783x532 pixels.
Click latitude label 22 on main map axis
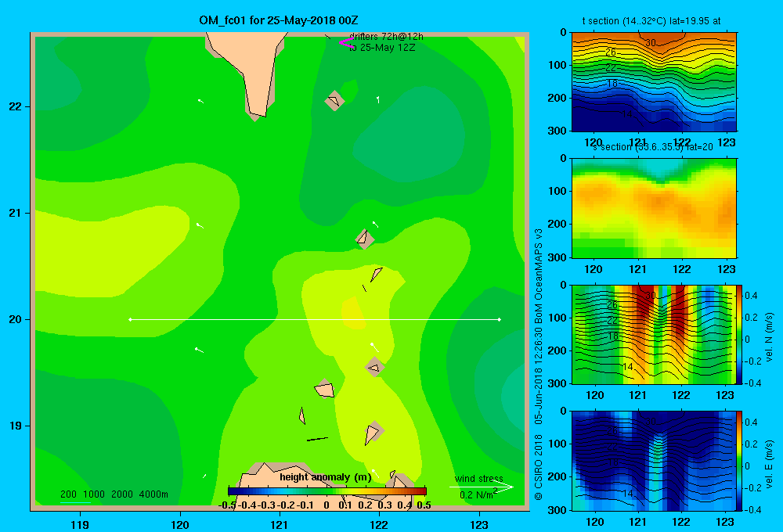pyautogui.click(x=16, y=106)
